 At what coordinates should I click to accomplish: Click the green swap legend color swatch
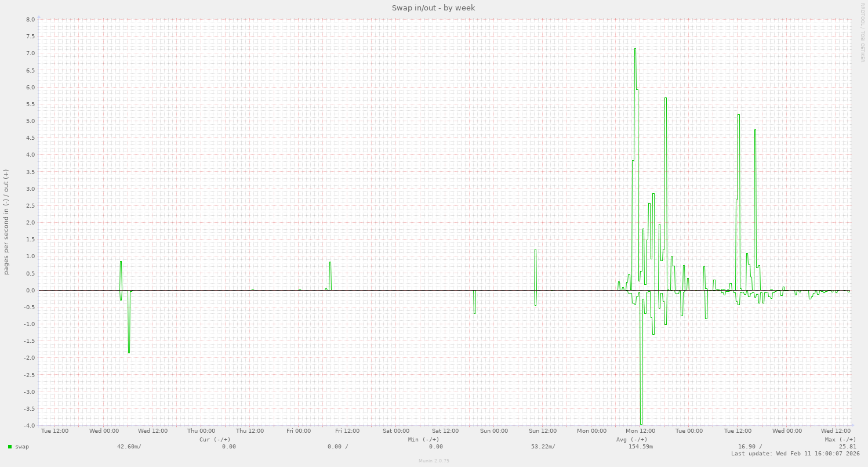pos(10,447)
